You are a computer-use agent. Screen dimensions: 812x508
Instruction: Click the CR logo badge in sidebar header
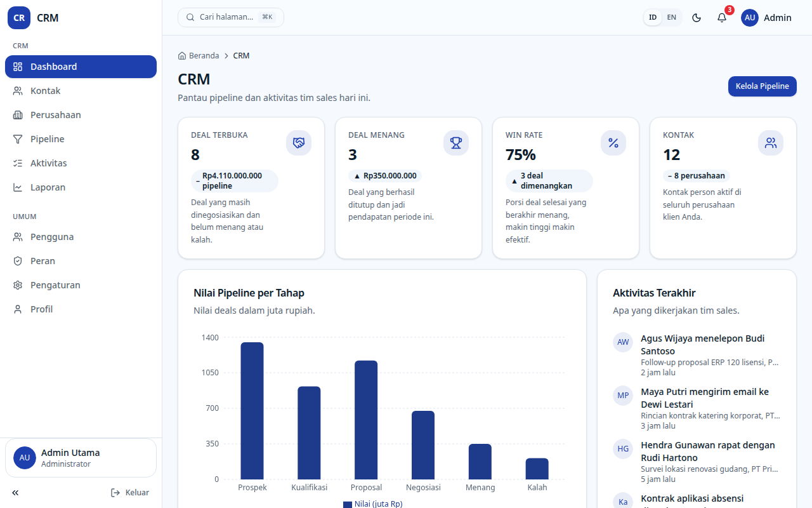19,18
